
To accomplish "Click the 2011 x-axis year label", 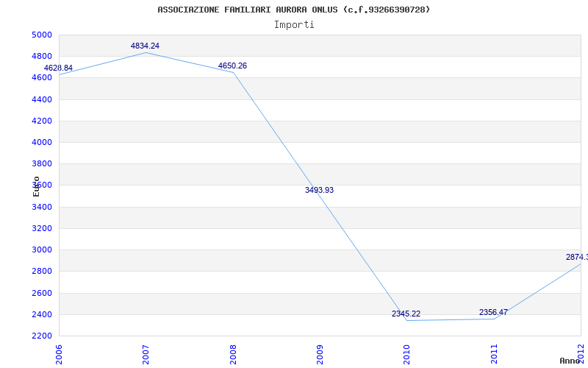I will pos(494,355).
